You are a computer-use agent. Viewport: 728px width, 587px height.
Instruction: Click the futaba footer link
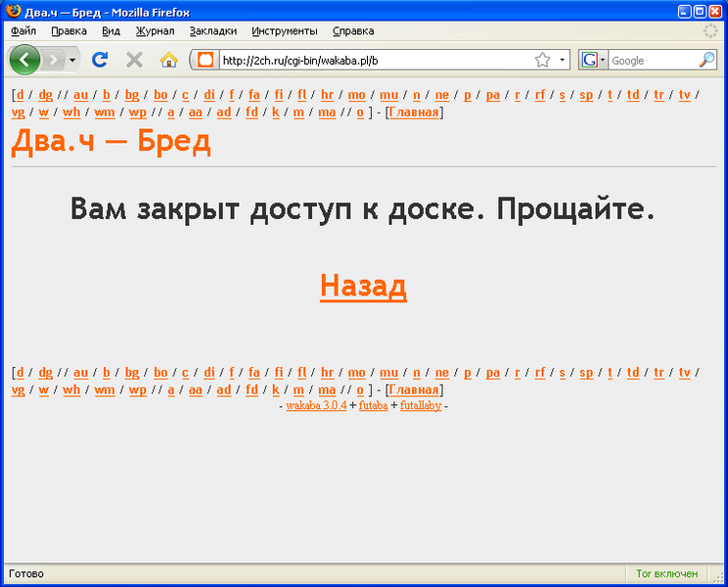coord(373,405)
